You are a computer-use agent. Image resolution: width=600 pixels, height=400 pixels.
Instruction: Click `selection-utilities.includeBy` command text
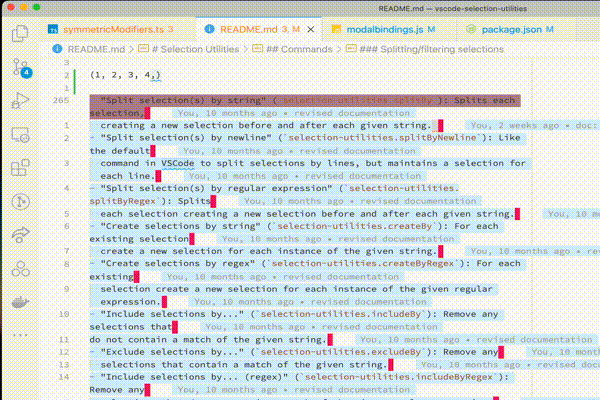[341, 314]
